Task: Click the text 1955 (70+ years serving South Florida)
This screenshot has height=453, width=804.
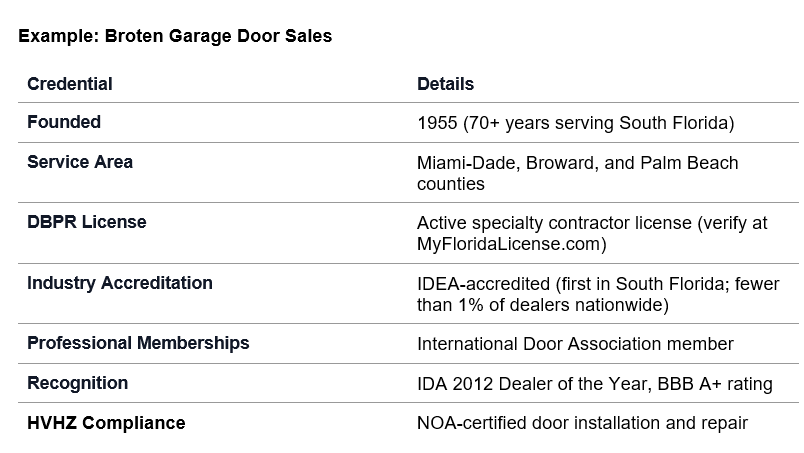Action: [576, 123]
